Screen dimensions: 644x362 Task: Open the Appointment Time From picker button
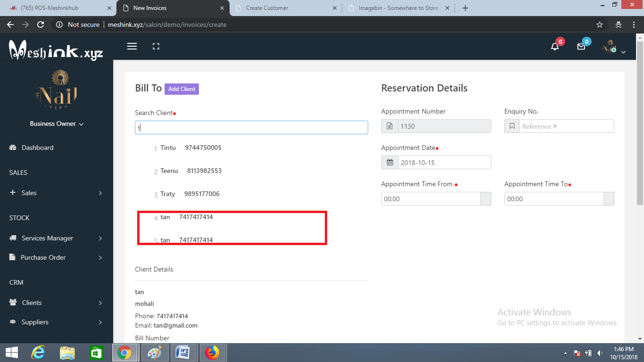486,199
